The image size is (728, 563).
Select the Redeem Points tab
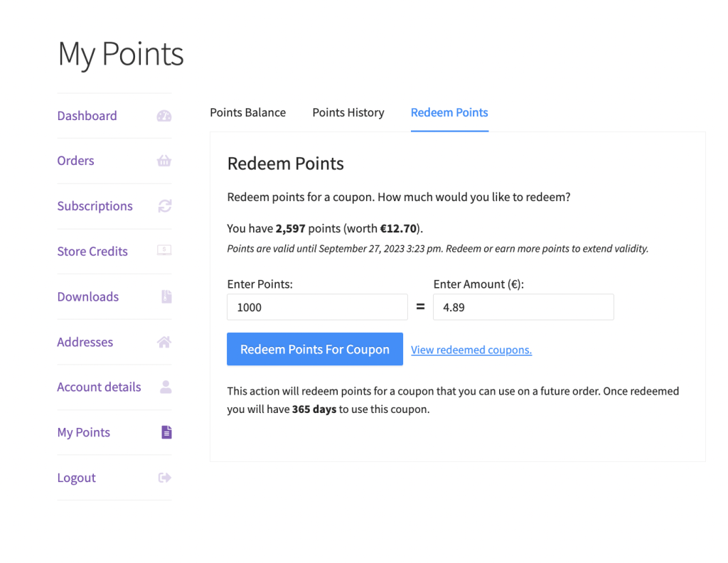pyautogui.click(x=449, y=112)
